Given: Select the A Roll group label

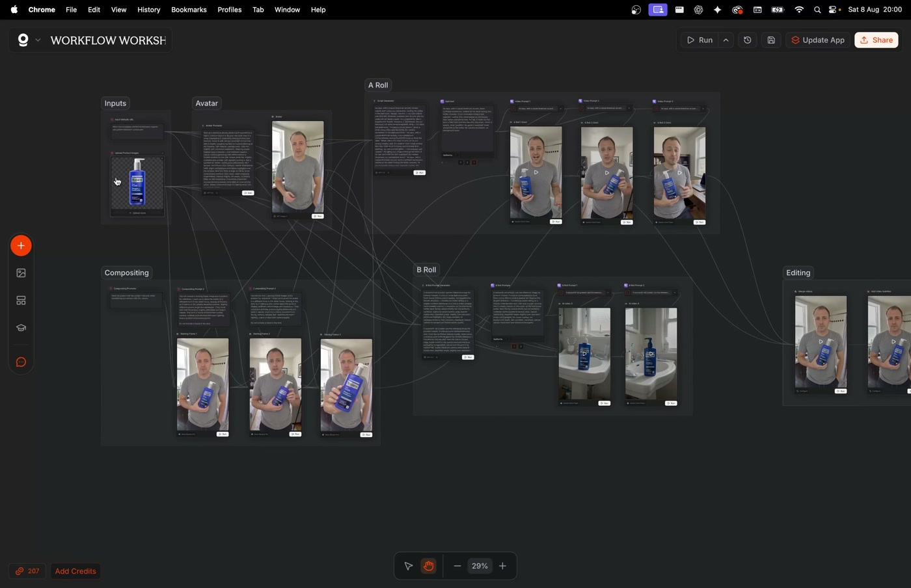Looking at the screenshot, I should [378, 85].
